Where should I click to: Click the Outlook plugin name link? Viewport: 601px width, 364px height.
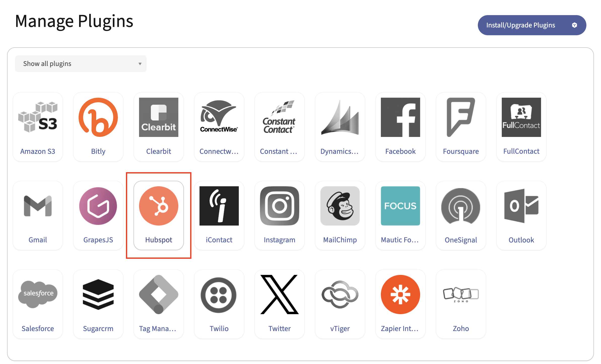521,240
